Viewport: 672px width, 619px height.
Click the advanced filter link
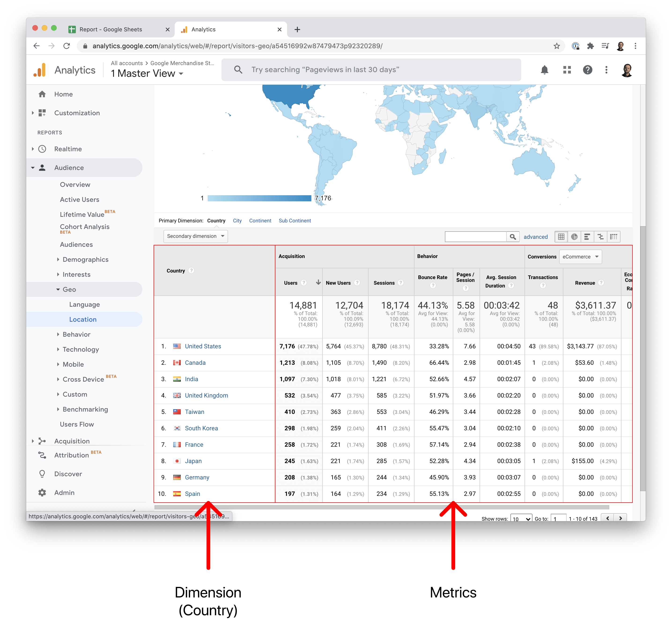(535, 237)
